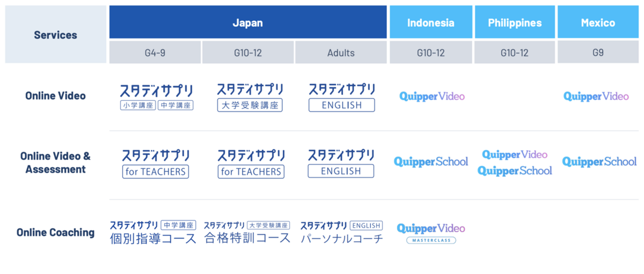The width and height of the screenshot is (644, 274).
Task: Click the 個別指導コース coaching logo
Action: pyautogui.click(x=153, y=232)
